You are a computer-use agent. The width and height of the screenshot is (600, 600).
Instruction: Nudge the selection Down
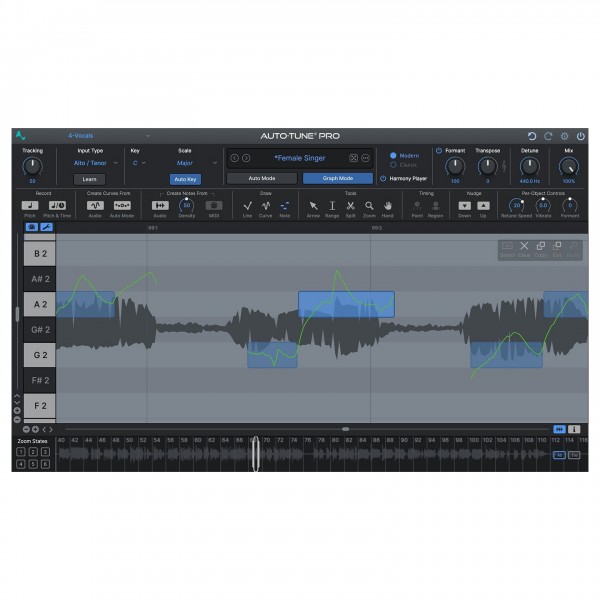(x=465, y=205)
